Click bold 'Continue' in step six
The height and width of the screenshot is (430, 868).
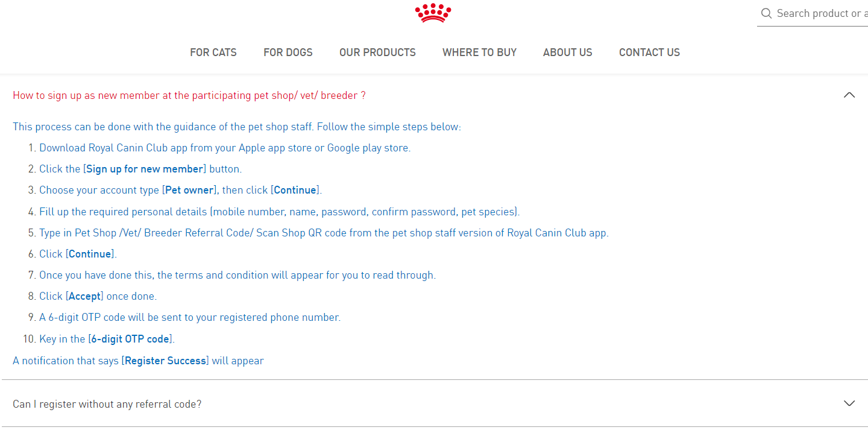point(90,254)
